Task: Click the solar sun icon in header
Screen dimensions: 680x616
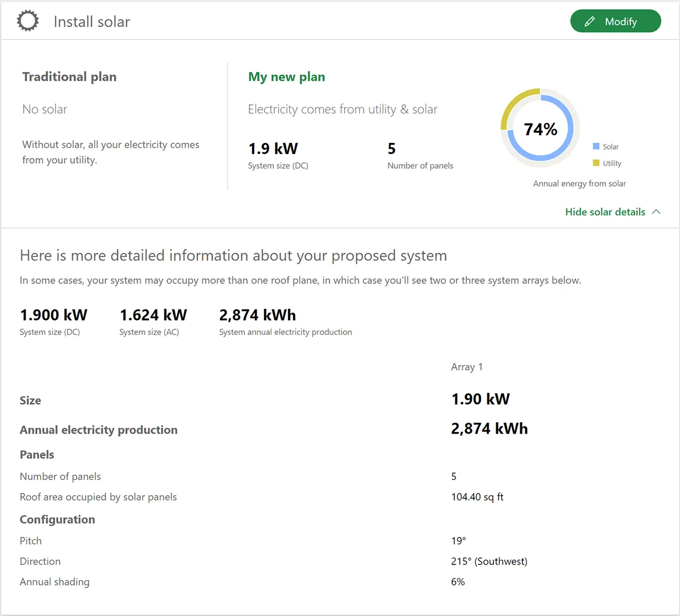Action: [x=28, y=22]
